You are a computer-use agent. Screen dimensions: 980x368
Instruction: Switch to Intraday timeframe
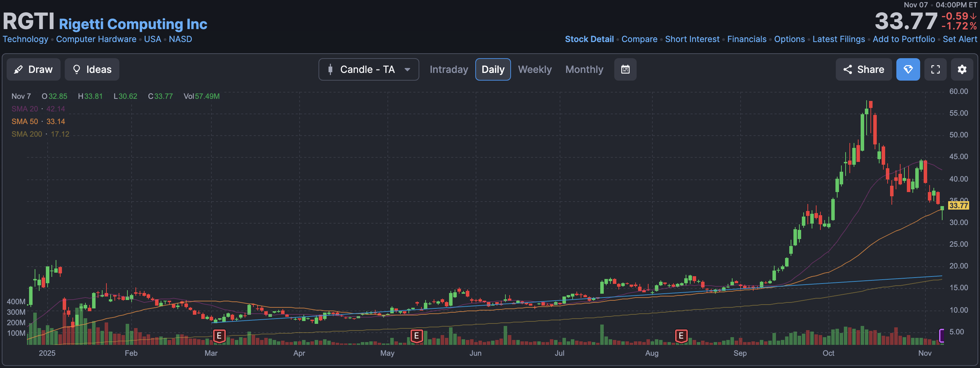(449, 69)
